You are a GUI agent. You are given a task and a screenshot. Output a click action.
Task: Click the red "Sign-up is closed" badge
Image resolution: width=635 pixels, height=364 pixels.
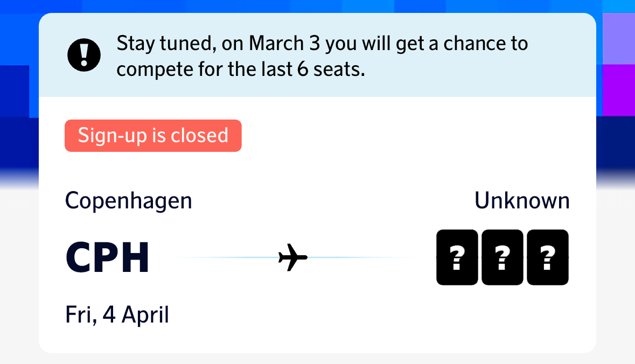tap(153, 135)
